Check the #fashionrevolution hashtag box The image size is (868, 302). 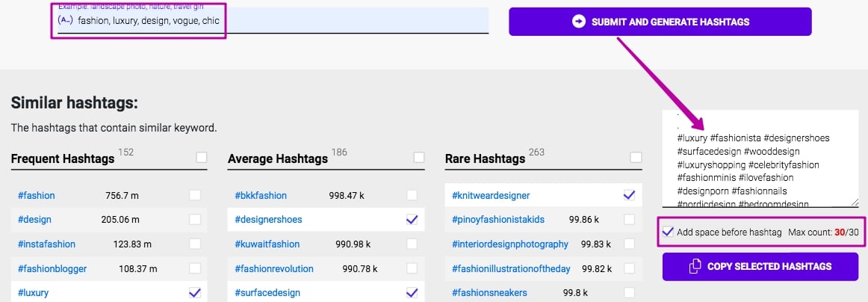click(412, 269)
